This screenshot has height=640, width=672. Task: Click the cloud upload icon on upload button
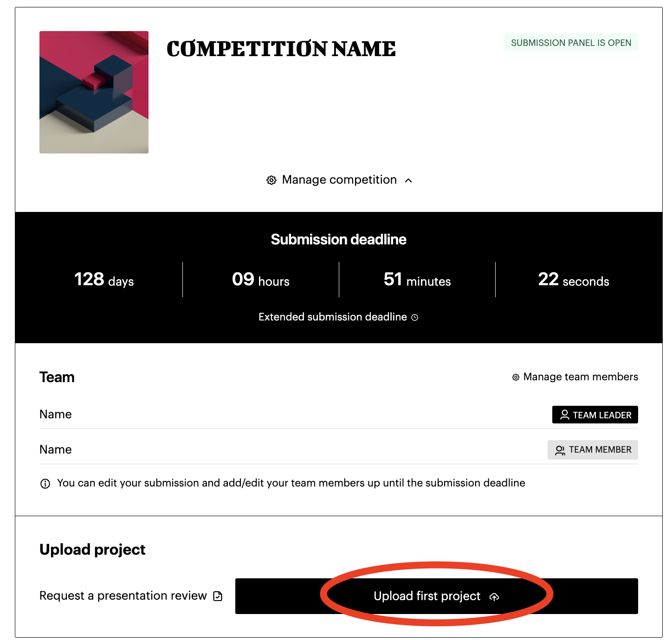494,597
